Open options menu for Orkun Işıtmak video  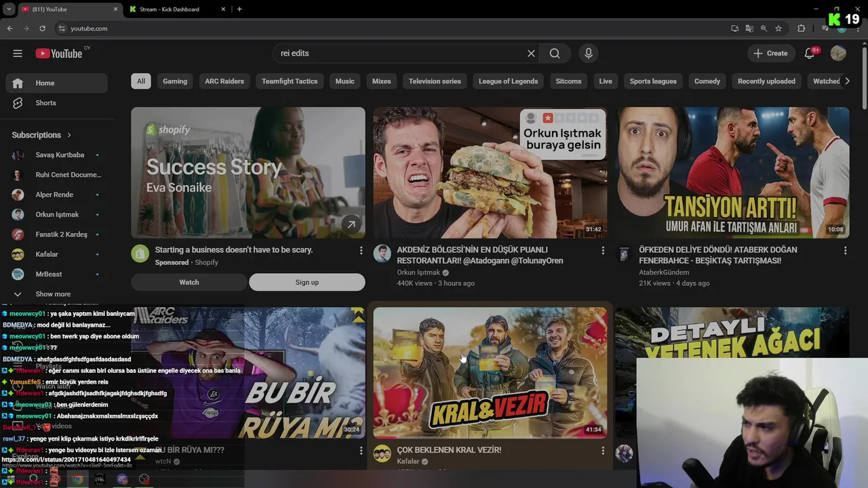[x=603, y=251]
